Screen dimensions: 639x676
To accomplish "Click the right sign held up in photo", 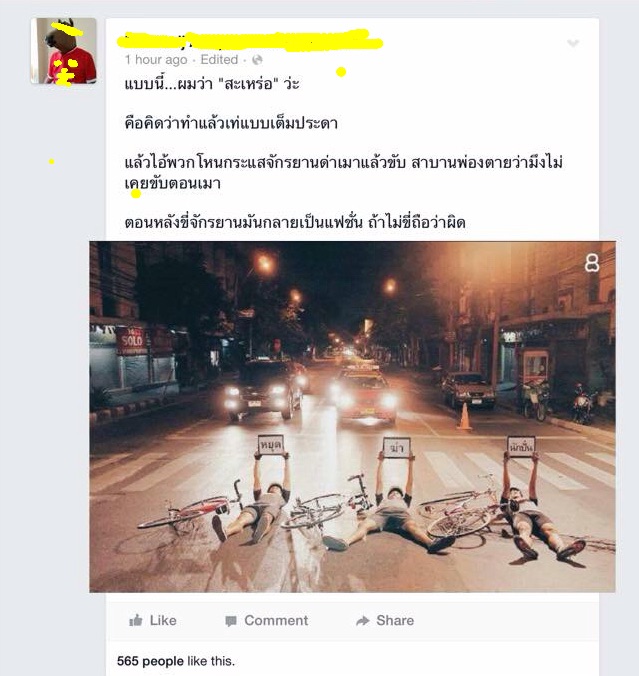I will pos(521,447).
